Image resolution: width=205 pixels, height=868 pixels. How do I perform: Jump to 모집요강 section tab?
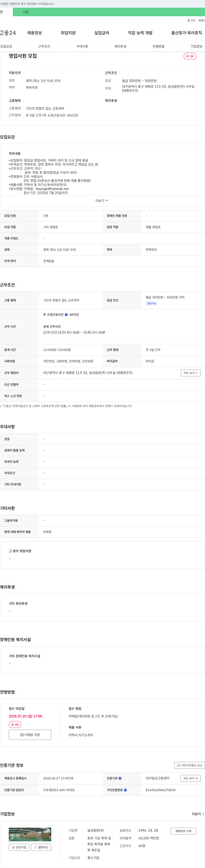[6, 47]
